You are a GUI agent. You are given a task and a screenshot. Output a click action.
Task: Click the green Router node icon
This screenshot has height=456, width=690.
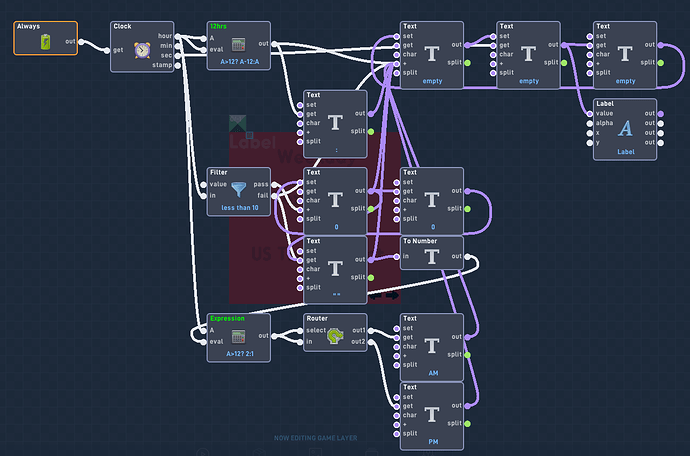click(x=335, y=336)
